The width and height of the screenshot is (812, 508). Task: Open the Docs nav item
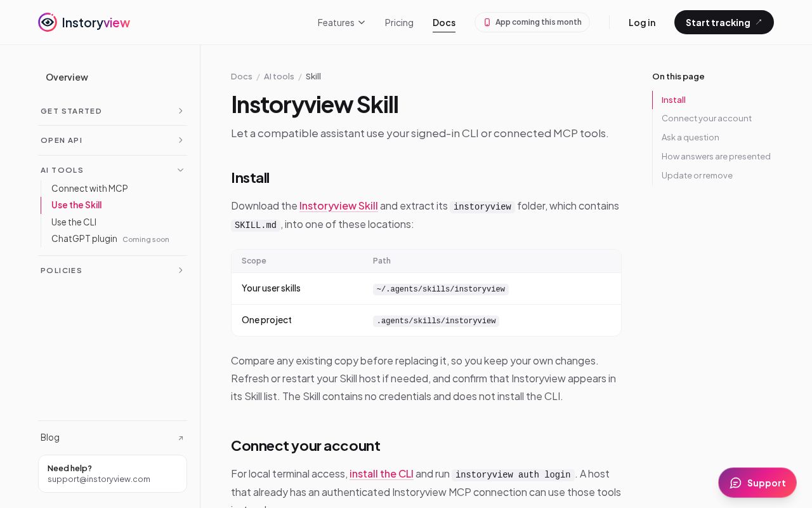click(444, 22)
